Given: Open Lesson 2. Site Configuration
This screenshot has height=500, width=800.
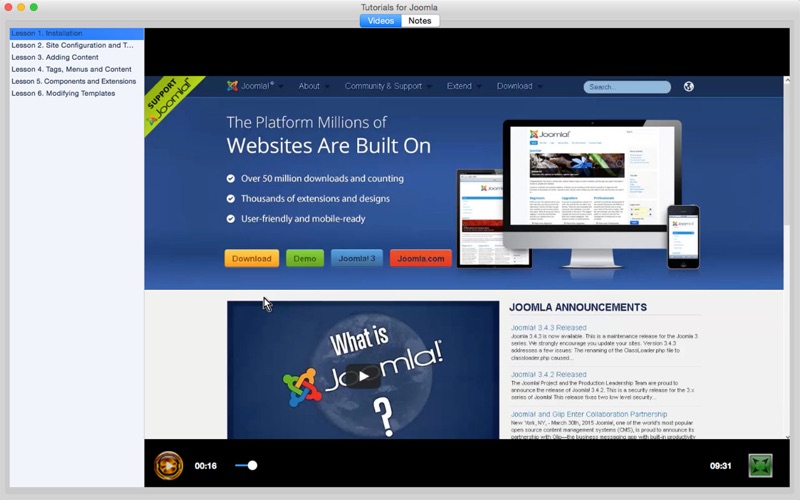Looking at the screenshot, I should (x=77, y=45).
